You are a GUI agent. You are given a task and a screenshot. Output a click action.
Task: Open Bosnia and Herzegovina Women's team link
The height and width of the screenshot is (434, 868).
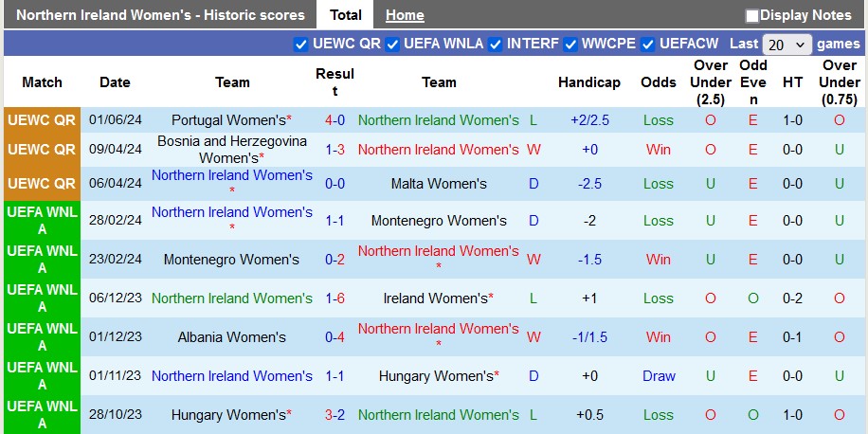click(x=231, y=150)
